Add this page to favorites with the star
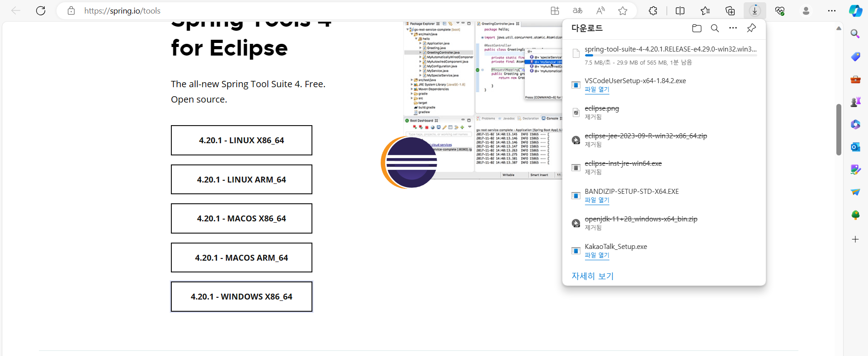 click(x=623, y=11)
